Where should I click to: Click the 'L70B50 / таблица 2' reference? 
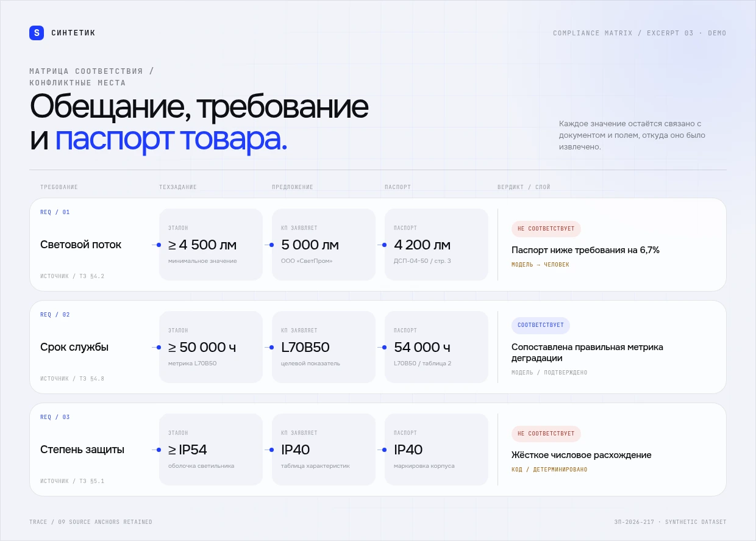(x=423, y=364)
